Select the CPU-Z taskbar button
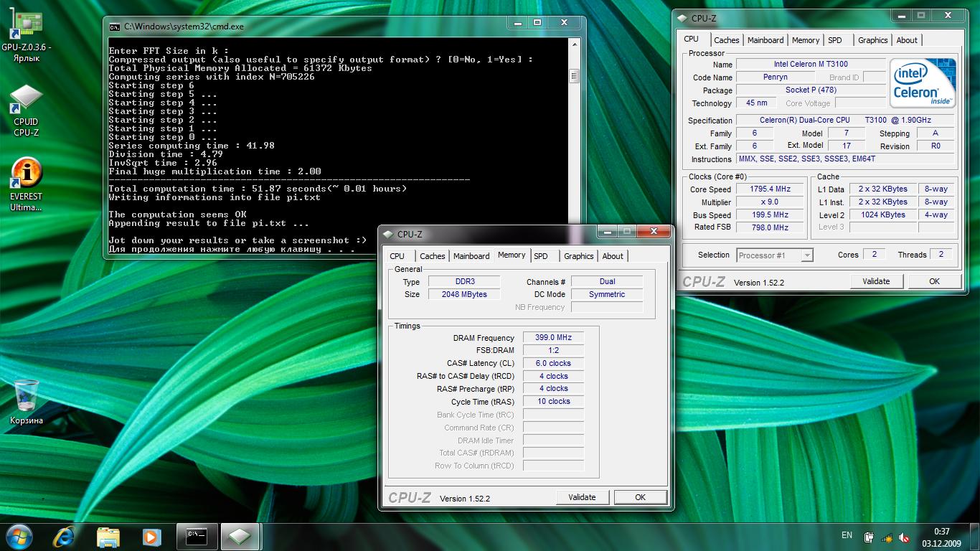Image resolution: width=980 pixels, height=551 pixels. coord(240,537)
